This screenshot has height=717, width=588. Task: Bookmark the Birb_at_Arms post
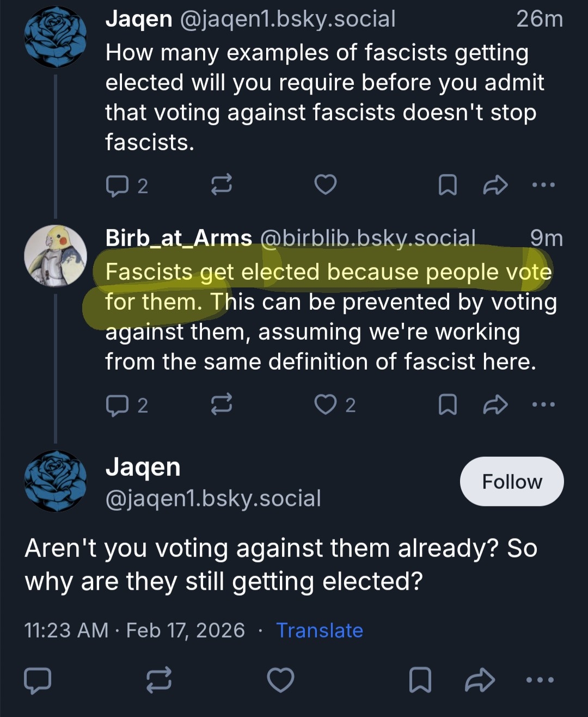[448, 405]
